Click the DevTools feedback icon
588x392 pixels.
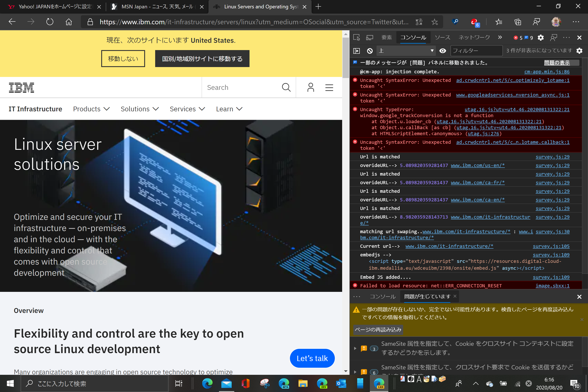point(553,37)
